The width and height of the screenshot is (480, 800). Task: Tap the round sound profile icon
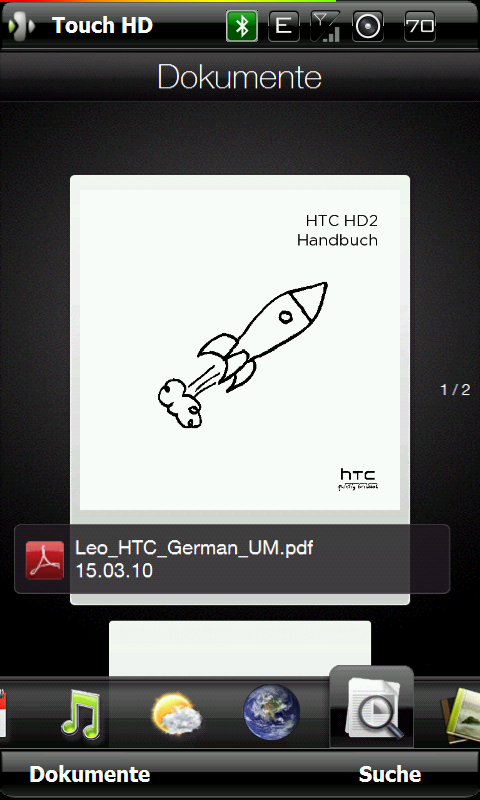pyautogui.click(x=368, y=27)
